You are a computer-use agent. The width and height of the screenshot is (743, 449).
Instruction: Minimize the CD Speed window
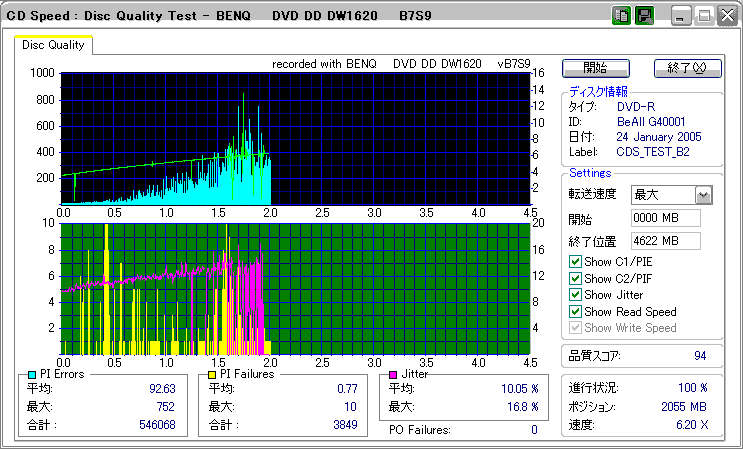[681, 16]
